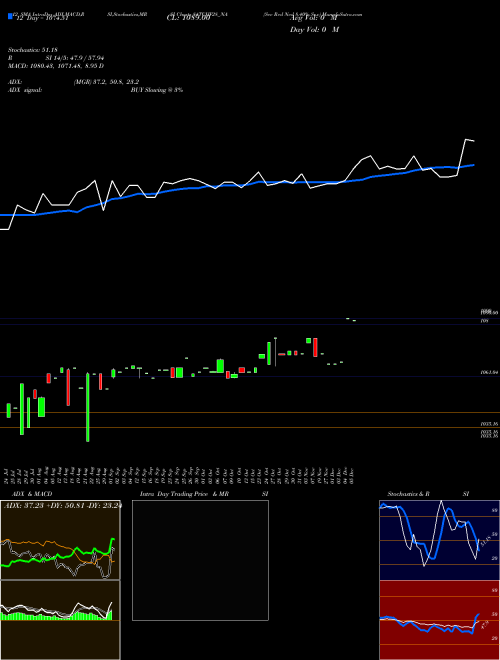Click the empty Intra Day Trading chart box
Image resolution: width=500 pixels, height=660 pixels.
point(200,560)
